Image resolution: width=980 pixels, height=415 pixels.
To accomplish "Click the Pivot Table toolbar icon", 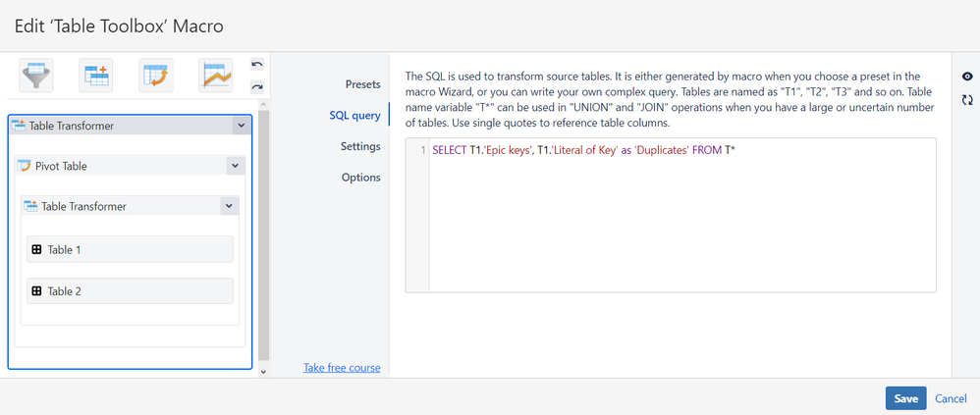I will [x=154, y=76].
